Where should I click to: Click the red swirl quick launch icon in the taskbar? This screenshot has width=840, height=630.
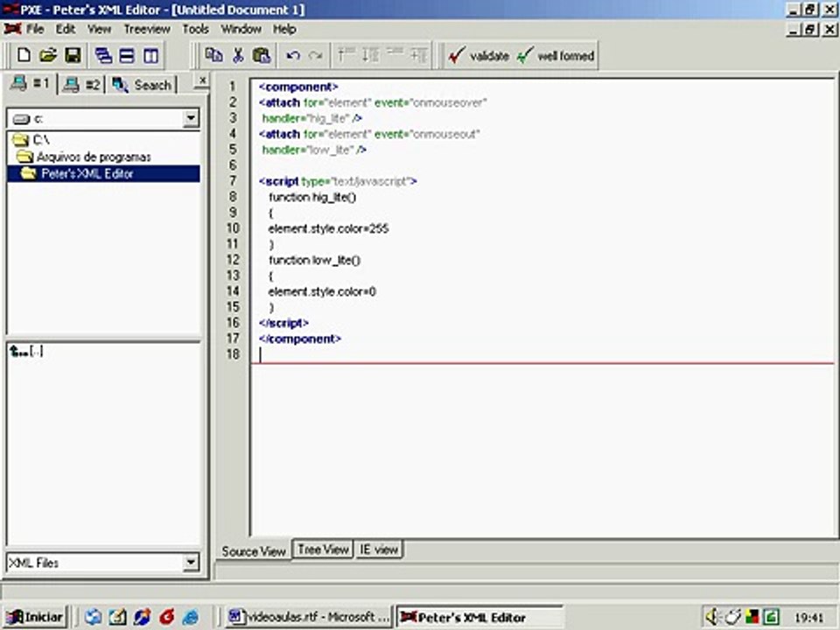[166, 617]
